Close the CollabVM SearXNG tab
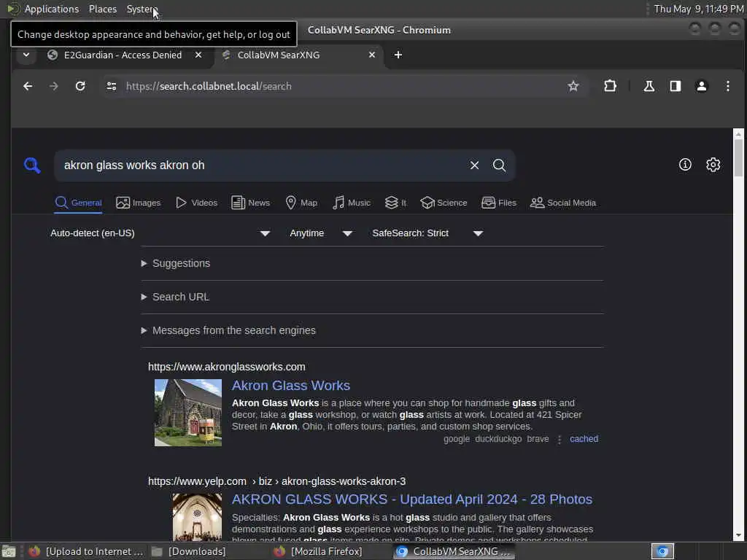The height and width of the screenshot is (560, 747). tap(372, 55)
